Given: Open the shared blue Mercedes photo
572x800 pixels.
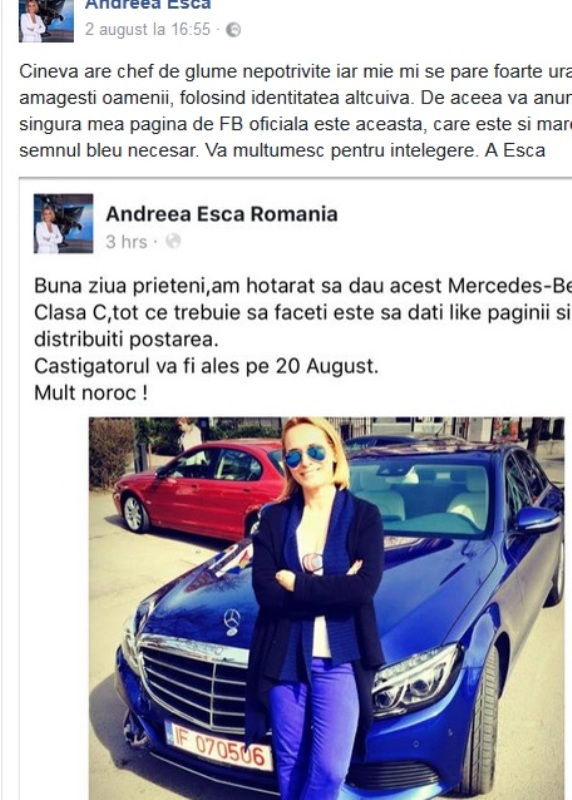Looking at the screenshot, I should [x=327, y=608].
